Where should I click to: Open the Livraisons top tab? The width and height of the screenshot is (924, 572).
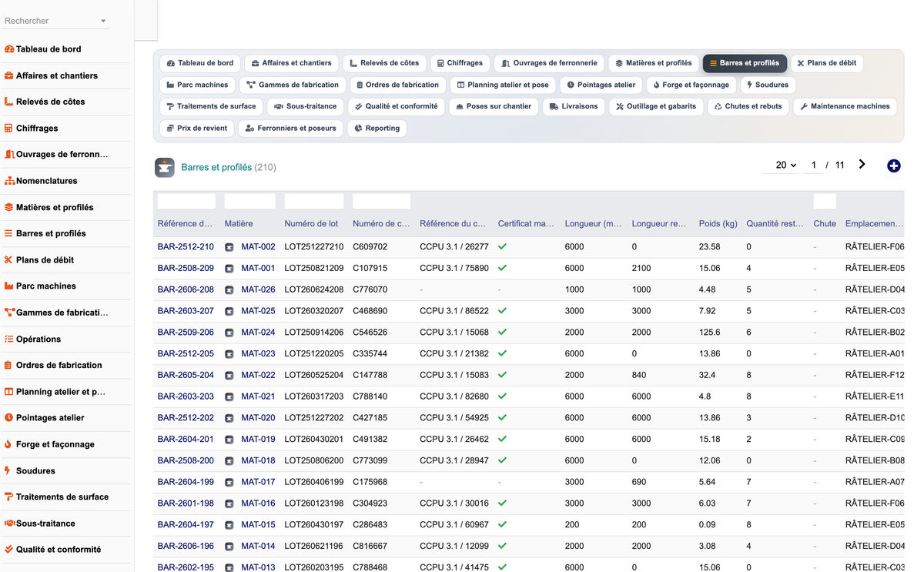tap(574, 106)
